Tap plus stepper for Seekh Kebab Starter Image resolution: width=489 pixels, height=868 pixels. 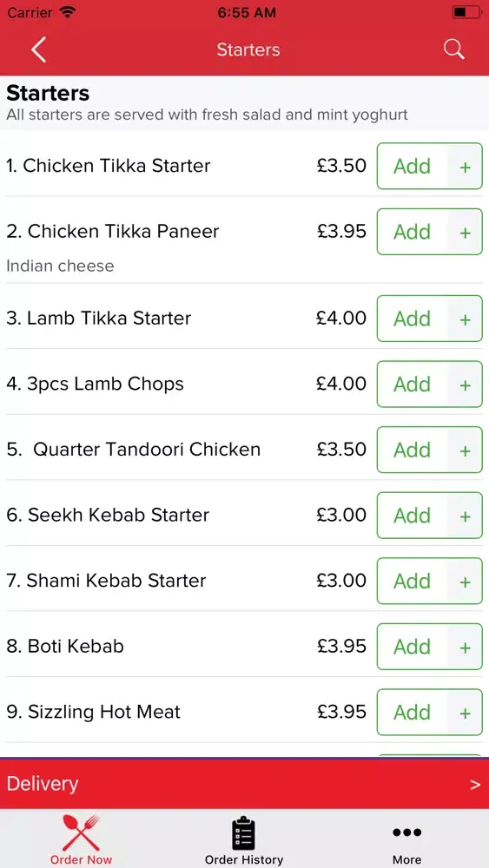[466, 516]
